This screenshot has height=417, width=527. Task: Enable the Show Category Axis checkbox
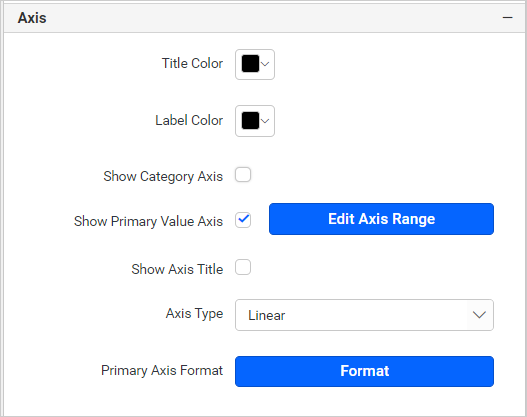click(x=243, y=175)
